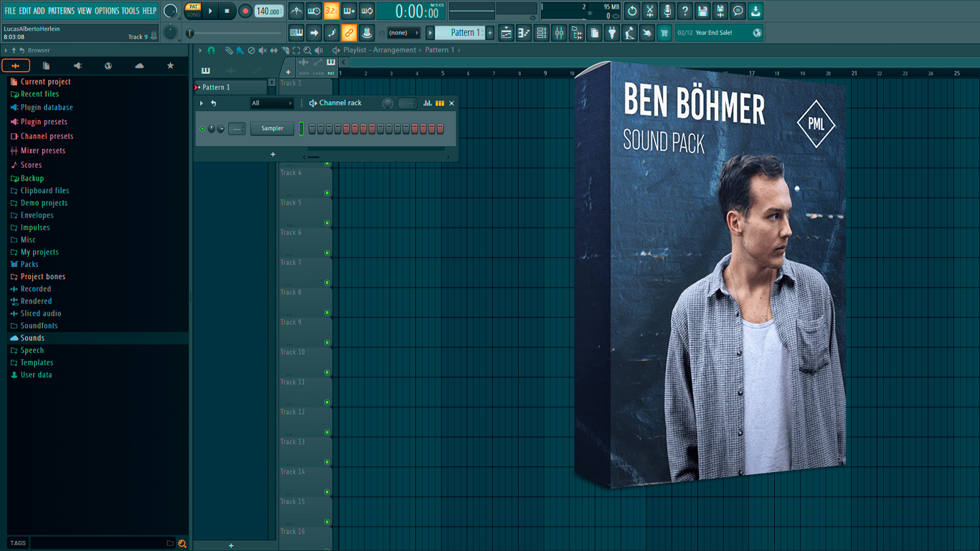Click the stop button
Viewport: 980px width, 551px height.
tap(227, 11)
